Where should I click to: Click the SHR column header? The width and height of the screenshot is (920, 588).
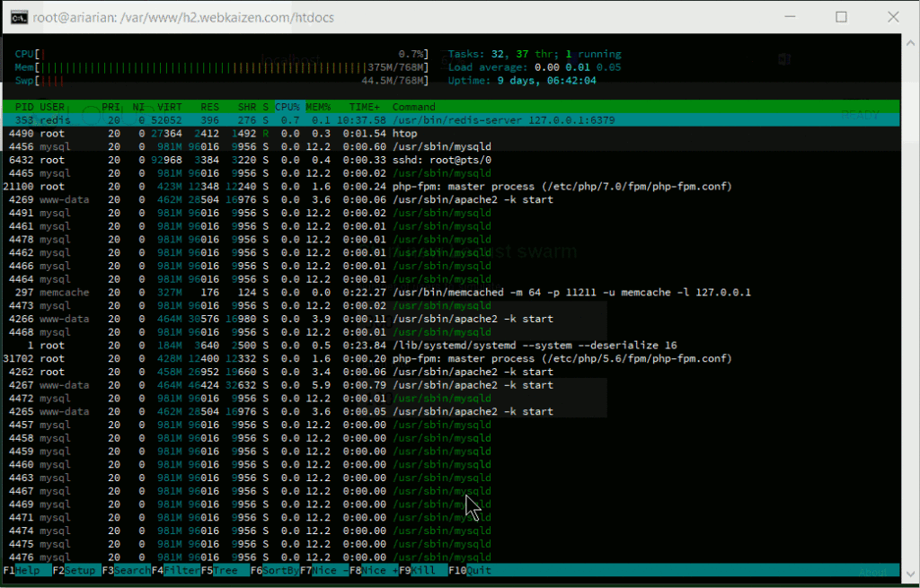247,107
